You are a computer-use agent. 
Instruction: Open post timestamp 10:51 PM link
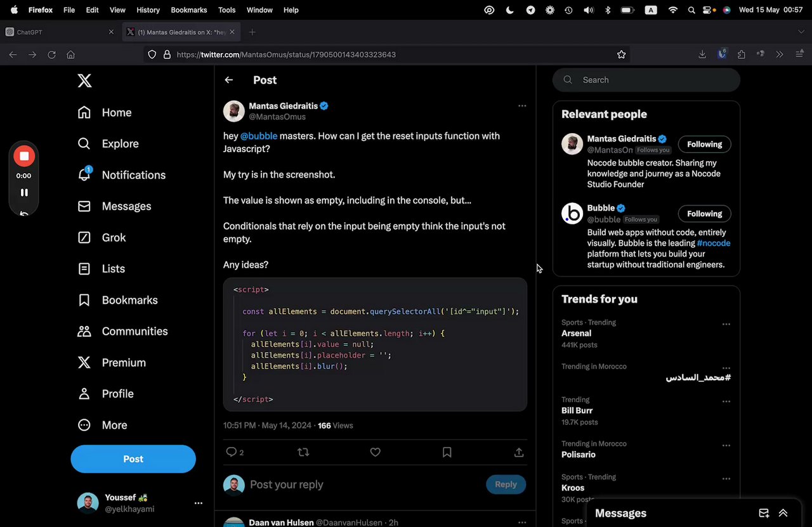pyautogui.click(x=267, y=426)
